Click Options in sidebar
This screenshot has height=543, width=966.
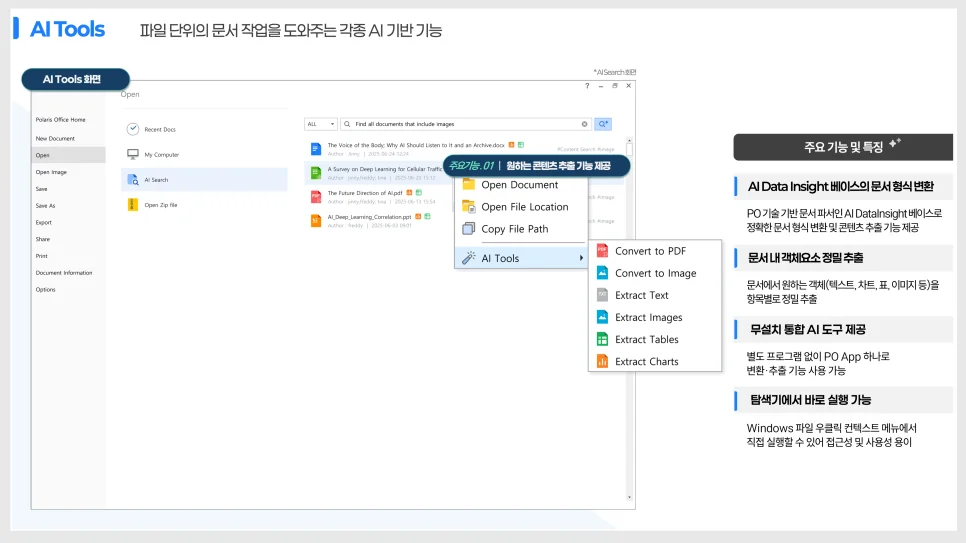[x=45, y=289]
